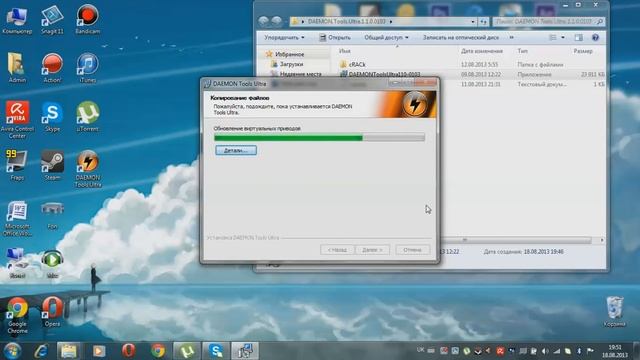The height and width of the screenshot is (360, 640).
Task: Click the Explorer search field
Action: pos(549,21)
